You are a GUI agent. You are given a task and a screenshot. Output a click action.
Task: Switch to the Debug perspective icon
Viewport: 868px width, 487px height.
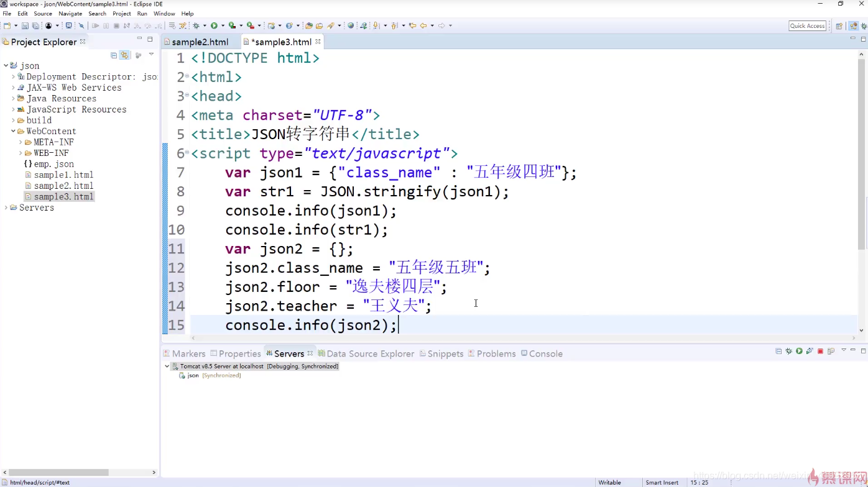864,25
